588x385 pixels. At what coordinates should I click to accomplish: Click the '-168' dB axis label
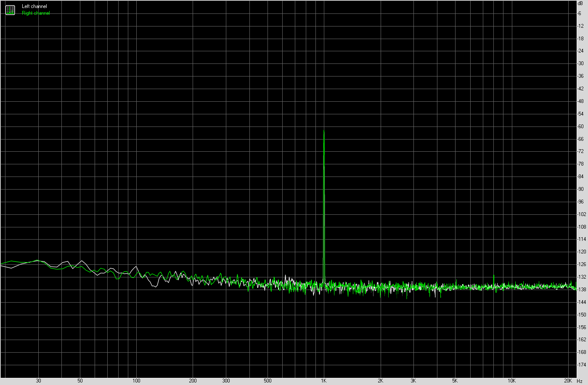point(582,352)
